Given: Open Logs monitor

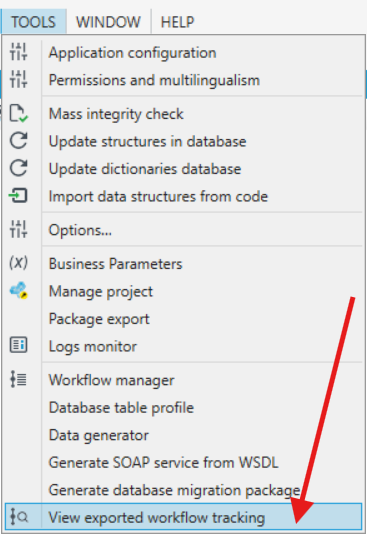Looking at the screenshot, I should click(x=184, y=346).
